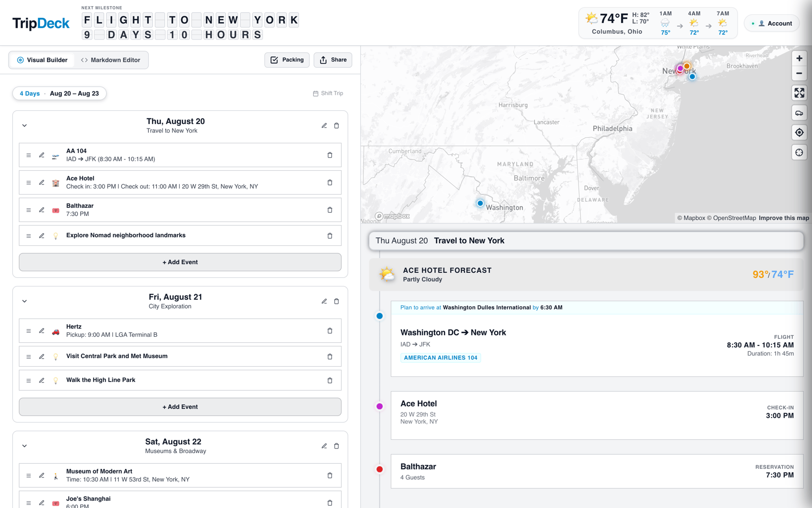This screenshot has width=812, height=508.
Task: Select the Washington blue map marker
Action: [480, 203]
